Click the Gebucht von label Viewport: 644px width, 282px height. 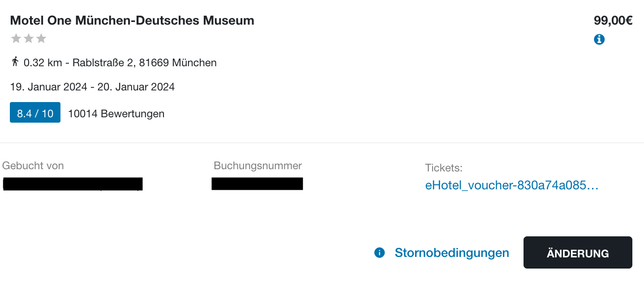[33, 166]
